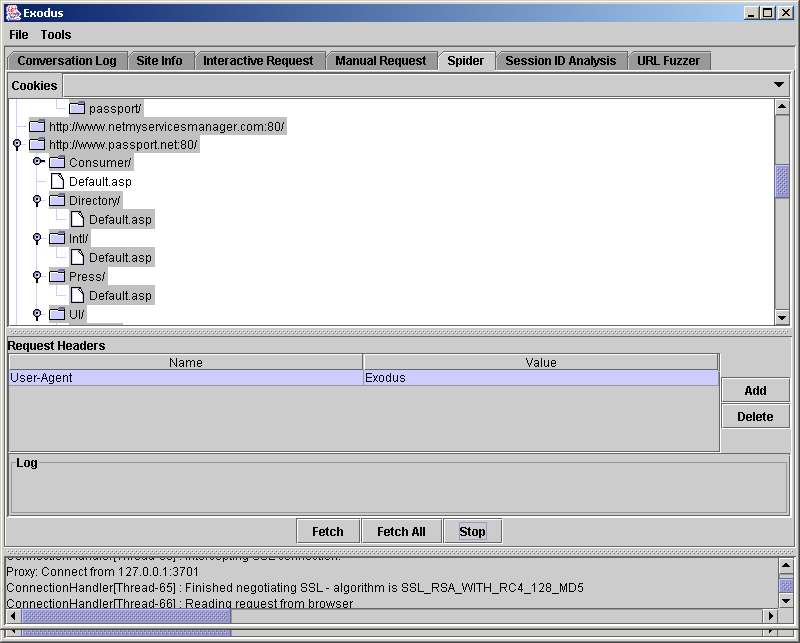Click file icon of Default.asp under Press
The image size is (800, 643).
click(x=77, y=295)
